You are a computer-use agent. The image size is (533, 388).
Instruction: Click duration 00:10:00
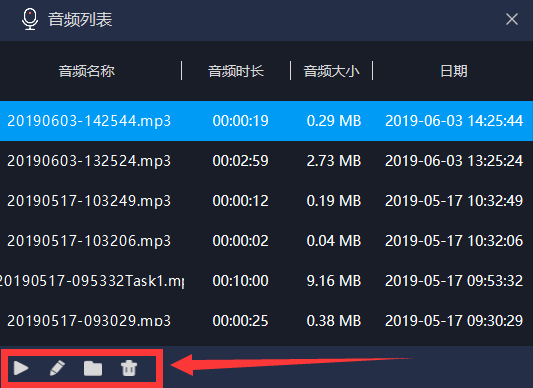click(x=241, y=281)
